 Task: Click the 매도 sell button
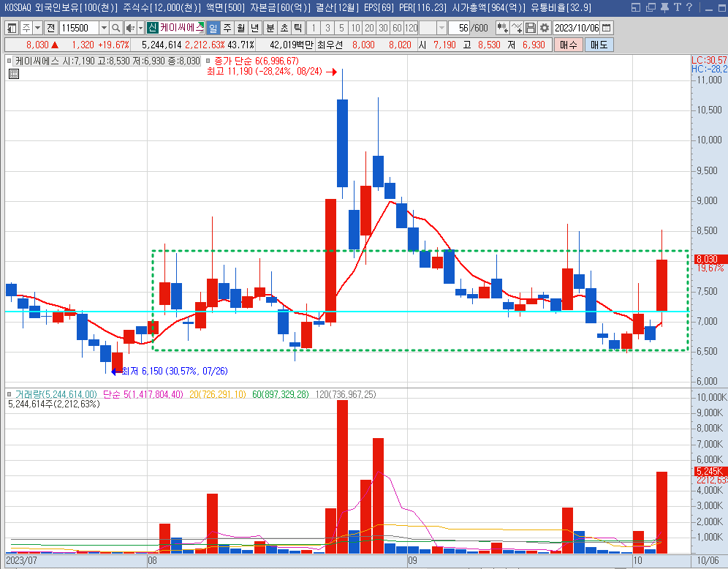(599, 45)
